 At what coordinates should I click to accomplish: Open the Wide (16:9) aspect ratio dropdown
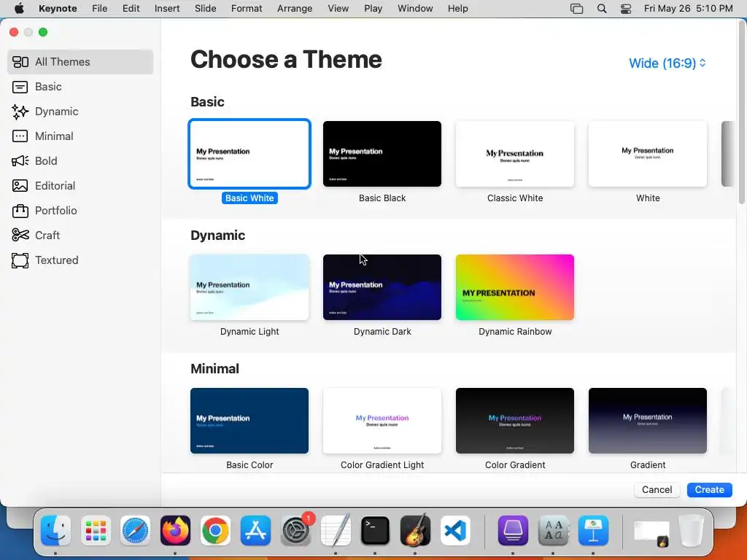(667, 63)
